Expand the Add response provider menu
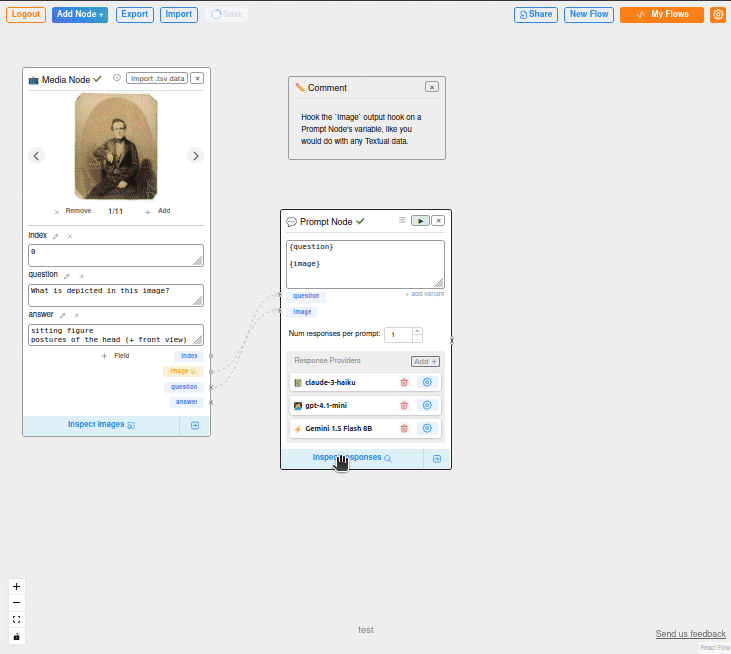 click(425, 361)
